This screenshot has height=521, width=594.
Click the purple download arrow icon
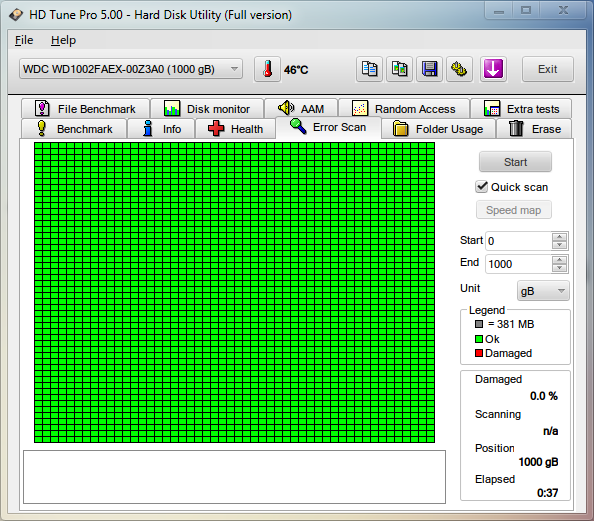[493, 69]
